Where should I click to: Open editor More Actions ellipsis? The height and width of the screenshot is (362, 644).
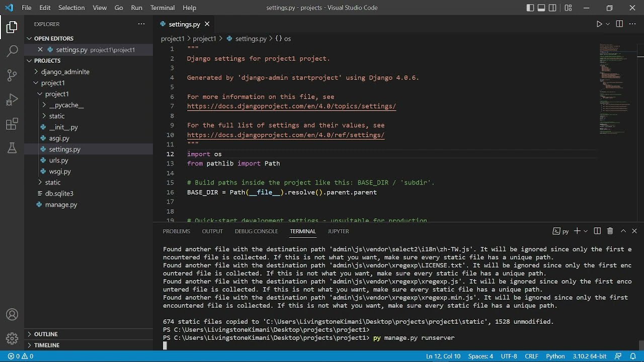point(633,24)
